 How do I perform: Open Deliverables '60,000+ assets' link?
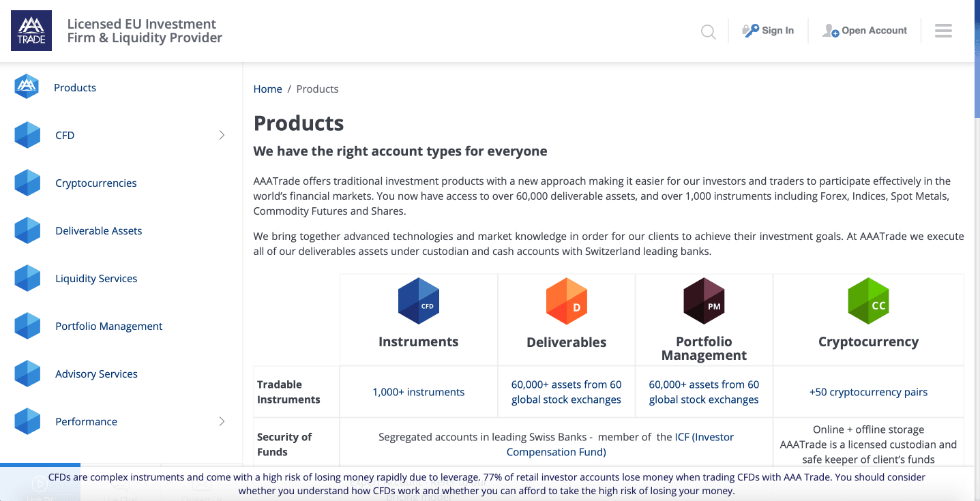click(x=567, y=392)
